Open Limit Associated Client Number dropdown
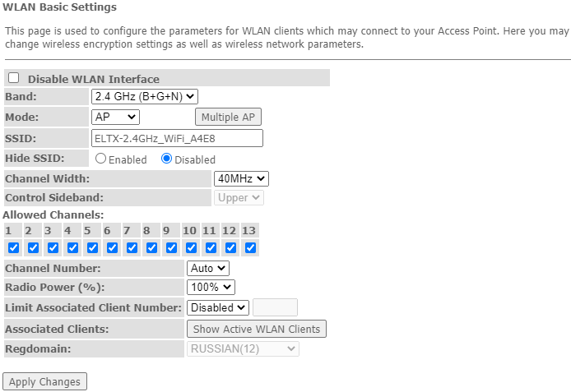The height and width of the screenshot is (392, 571). click(218, 307)
